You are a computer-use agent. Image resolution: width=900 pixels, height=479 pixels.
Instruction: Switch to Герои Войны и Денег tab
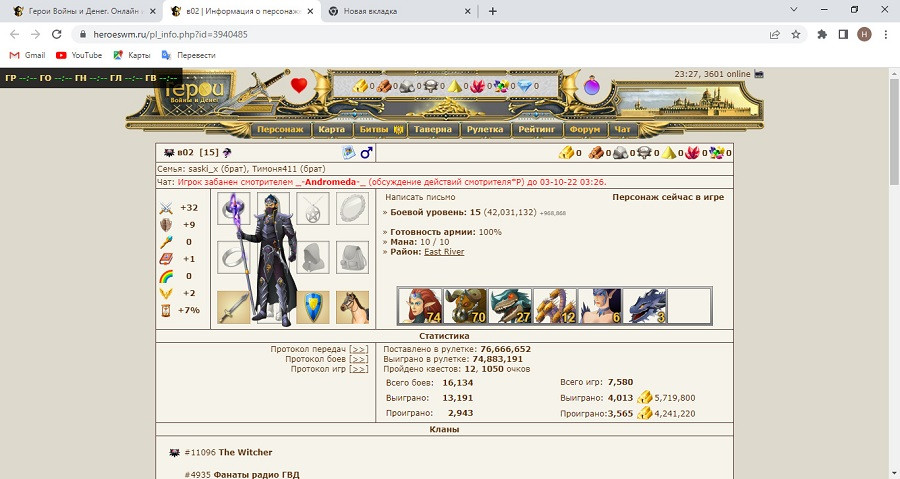pos(84,11)
